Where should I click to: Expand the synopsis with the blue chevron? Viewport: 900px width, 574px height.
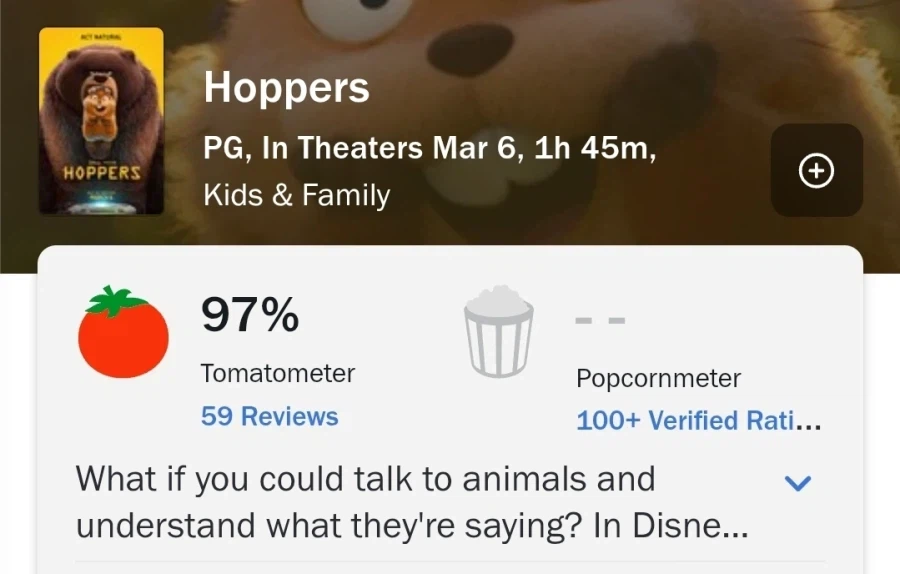pos(797,483)
